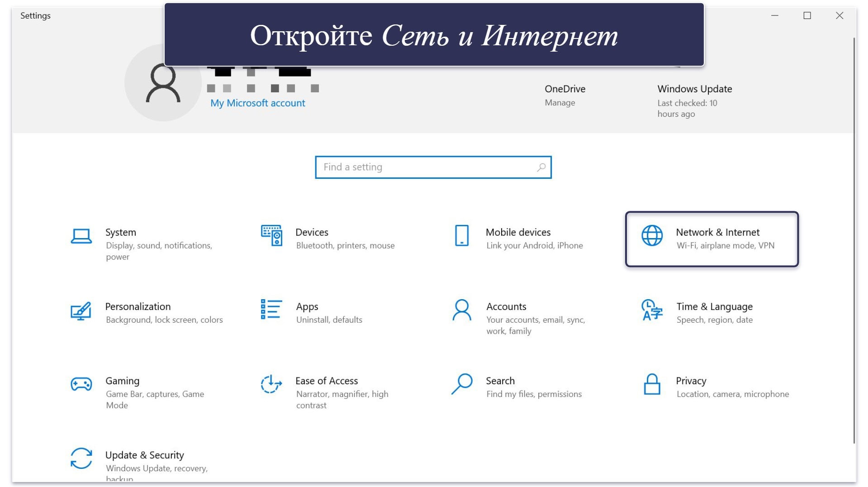Image resolution: width=868 pixels, height=487 pixels.
Task: Open Network & Internet label
Action: [717, 232]
